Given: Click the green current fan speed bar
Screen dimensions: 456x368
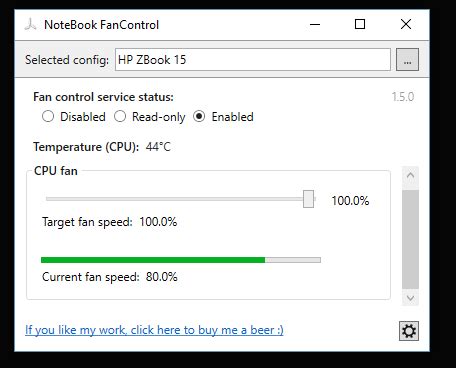Looking at the screenshot, I should click(x=153, y=260).
